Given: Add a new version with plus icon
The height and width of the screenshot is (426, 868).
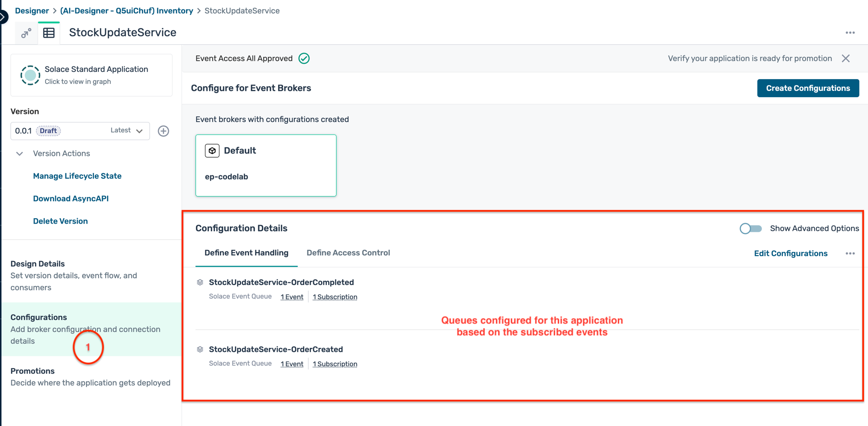Looking at the screenshot, I should click(x=163, y=131).
